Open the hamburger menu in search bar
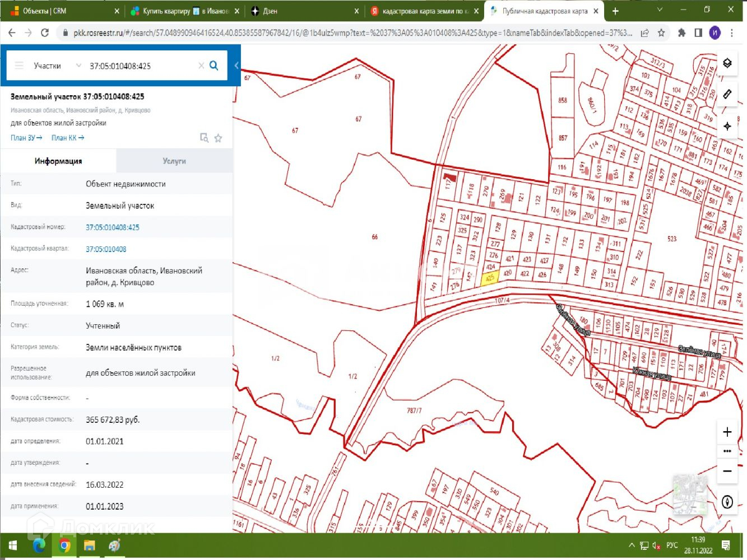Screen dimensions: 747x560 [x=19, y=66]
